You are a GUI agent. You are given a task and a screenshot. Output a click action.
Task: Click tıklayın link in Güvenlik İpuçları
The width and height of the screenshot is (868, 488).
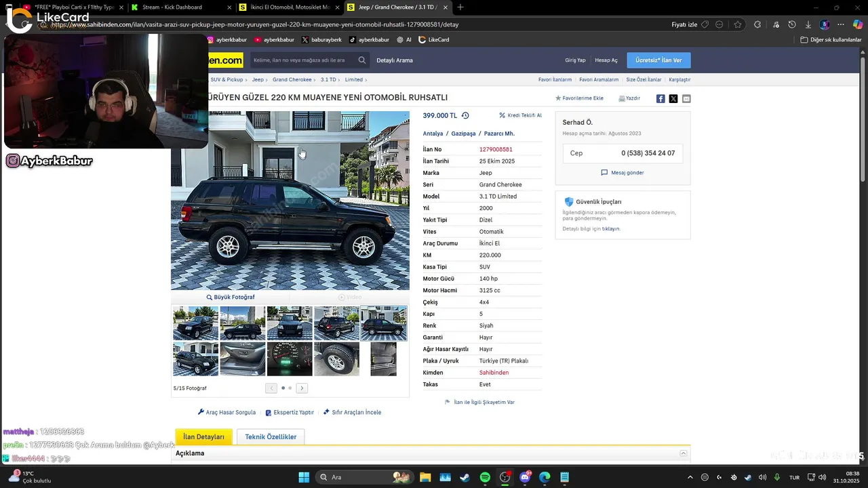(610, 229)
